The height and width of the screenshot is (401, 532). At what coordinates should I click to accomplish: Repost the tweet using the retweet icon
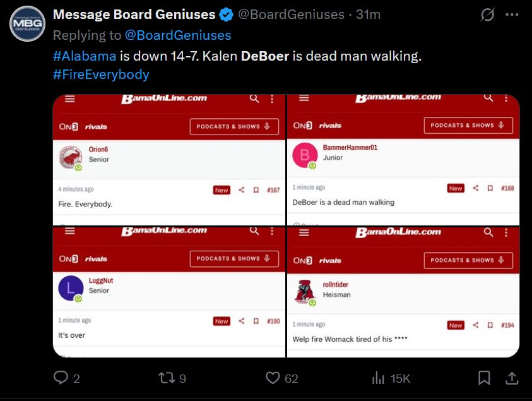pyautogui.click(x=167, y=378)
